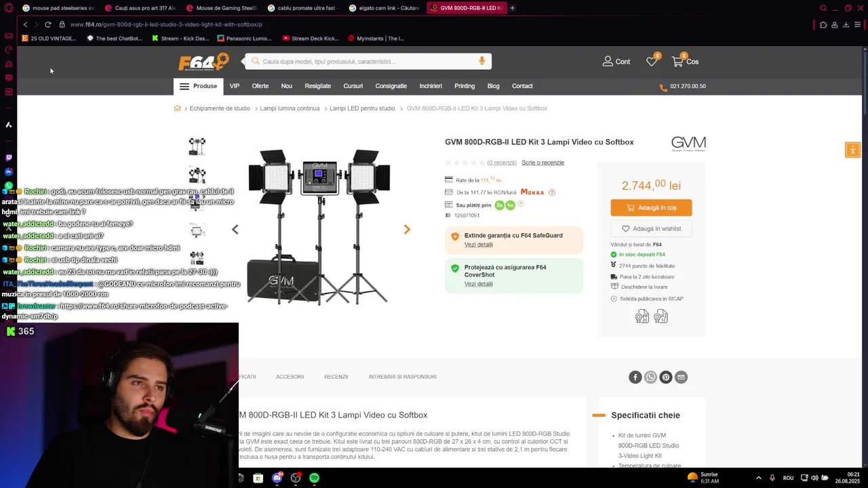
Task: Click the first PDF download icon
Action: (642, 317)
